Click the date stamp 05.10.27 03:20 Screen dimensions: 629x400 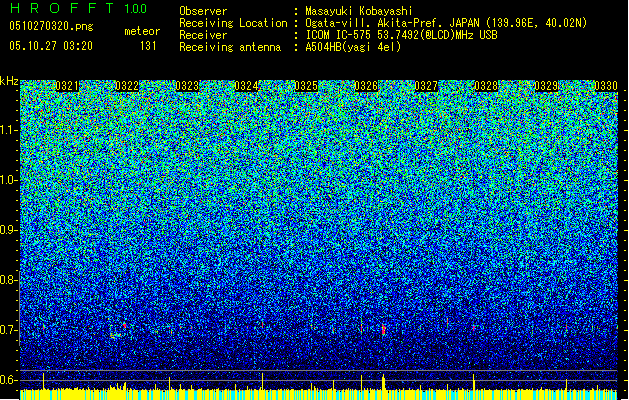[51, 46]
